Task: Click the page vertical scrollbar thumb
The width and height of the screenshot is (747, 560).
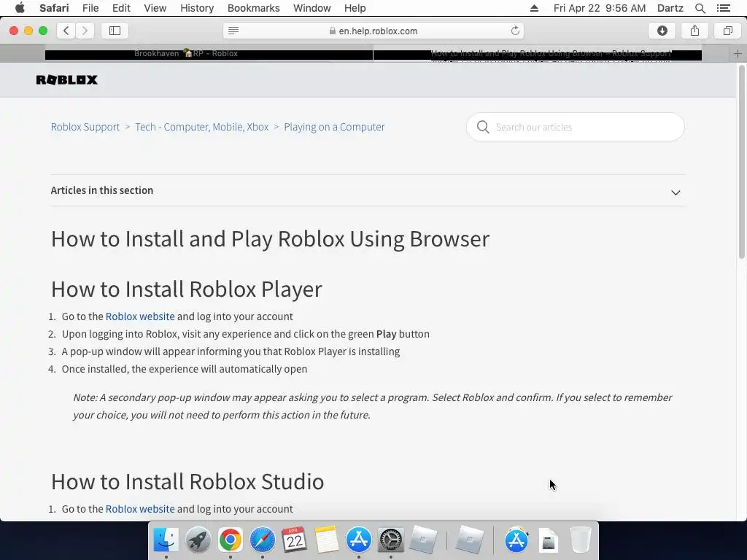Action: tap(741, 162)
